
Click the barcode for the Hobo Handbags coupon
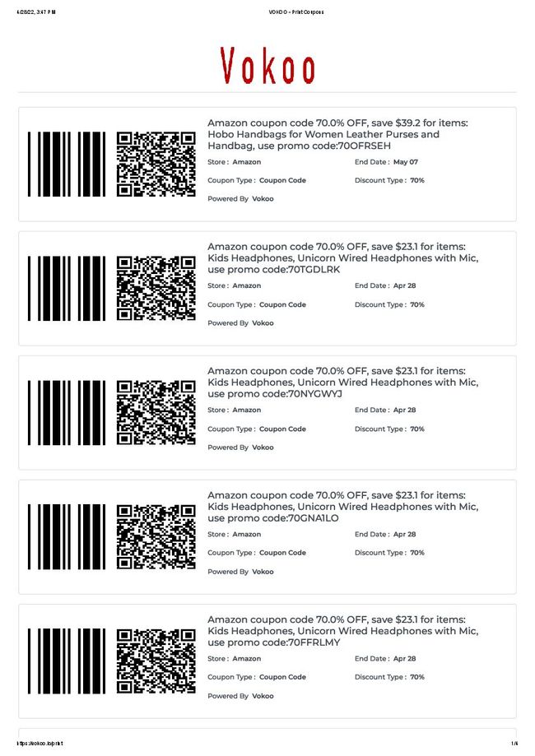point(67,164)
